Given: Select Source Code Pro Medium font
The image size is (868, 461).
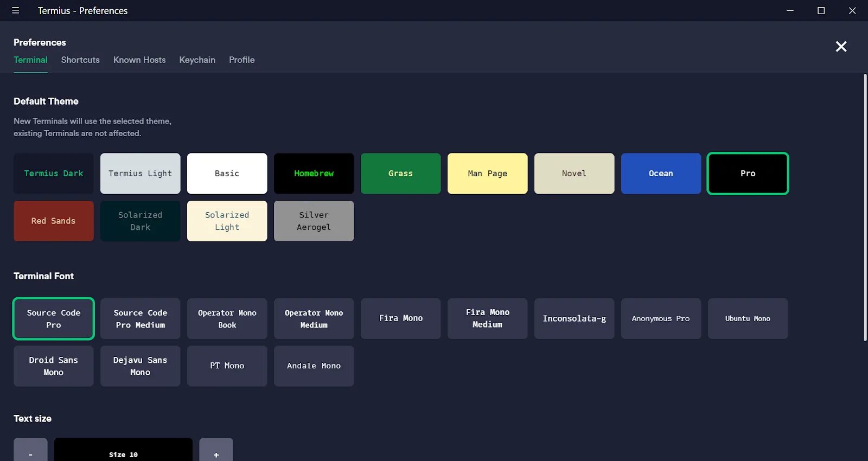Looking at the screenshot, I should coord(141,319).
